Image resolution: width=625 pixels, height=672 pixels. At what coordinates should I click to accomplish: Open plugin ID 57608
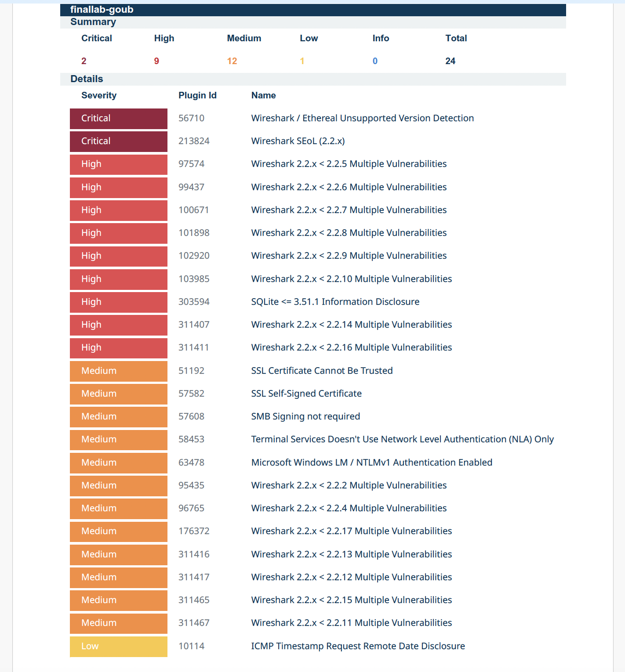192,416
